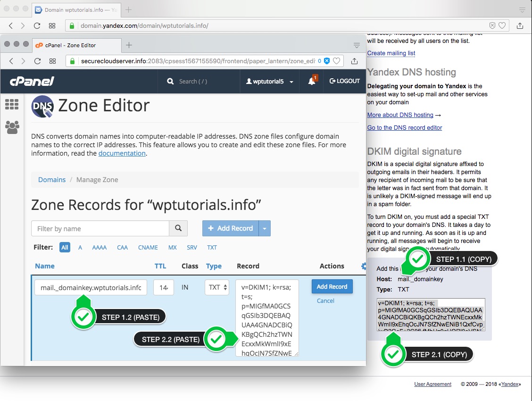Image resolution: width=532 pixels, height=401 pixels.
Task: Filter records by SRV type
Action: point(191,247)
